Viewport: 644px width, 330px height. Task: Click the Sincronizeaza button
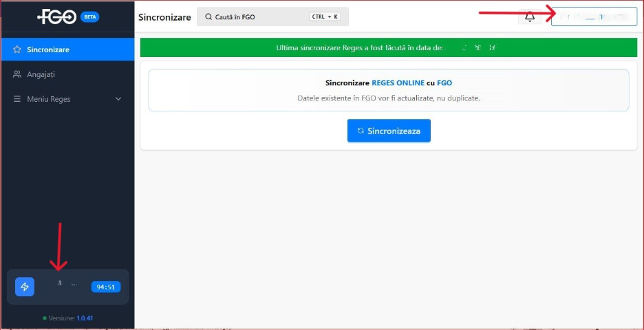[x=389, y=131]
